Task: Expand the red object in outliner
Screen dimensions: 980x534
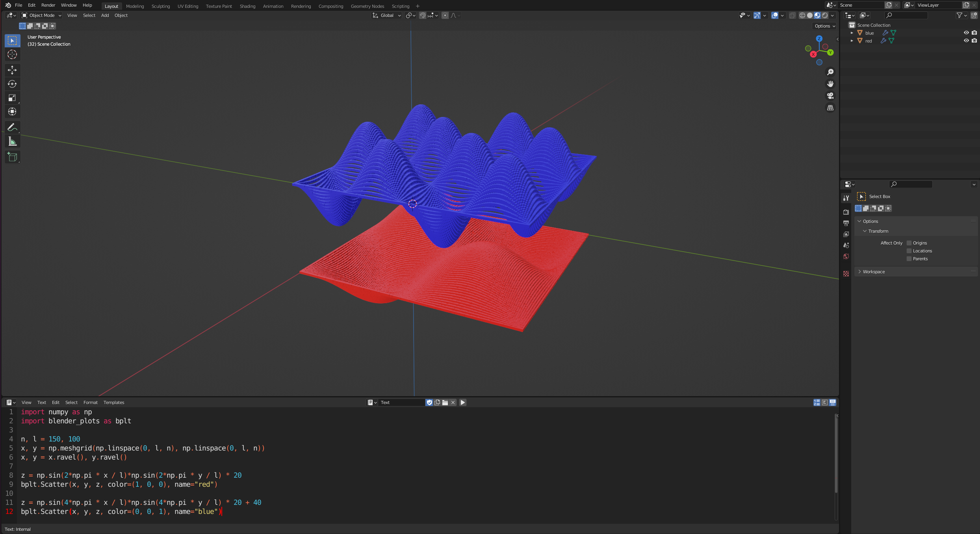Action: (x=852, y=41)
